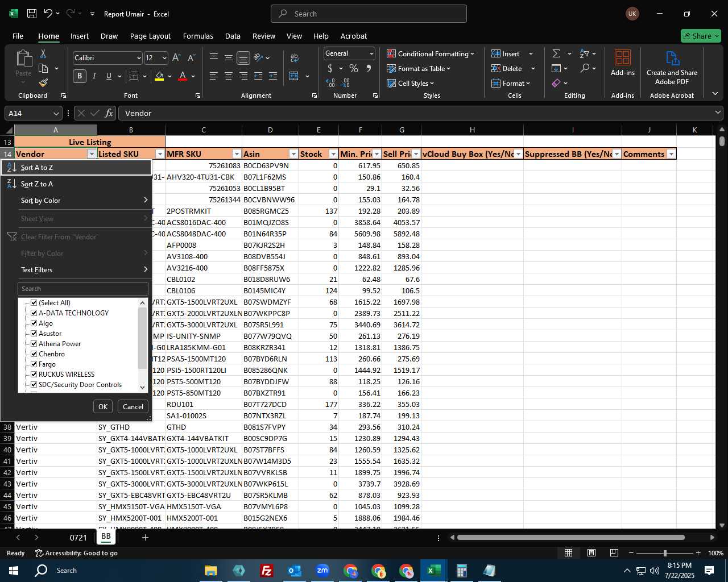728x582 pixels.
Task: Click Decrease Font Size icon
Action: (191, 58)
